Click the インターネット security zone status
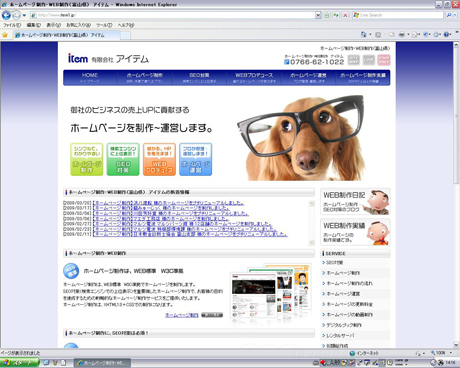Image resolution: width=460 pixels, height=368 pixels. (364, 353)
